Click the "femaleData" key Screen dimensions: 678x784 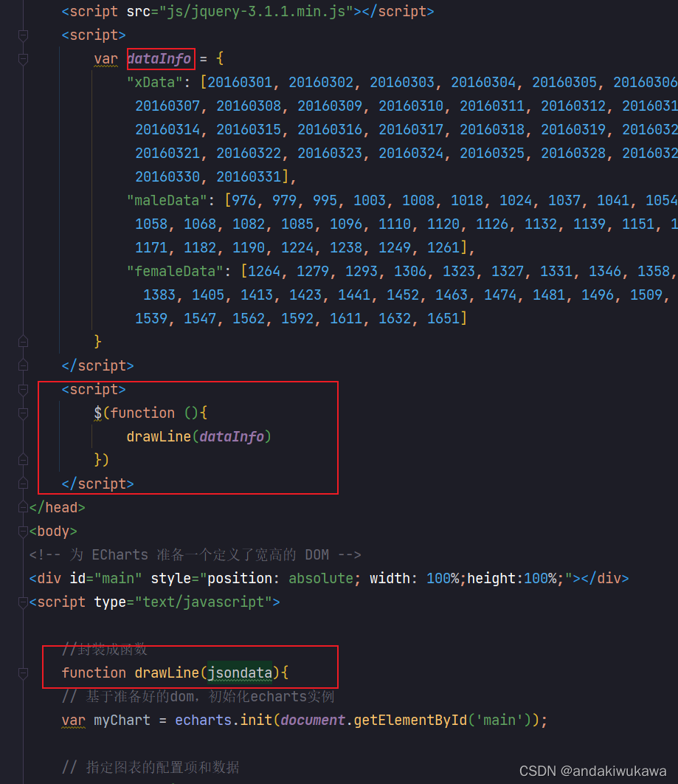176,271
